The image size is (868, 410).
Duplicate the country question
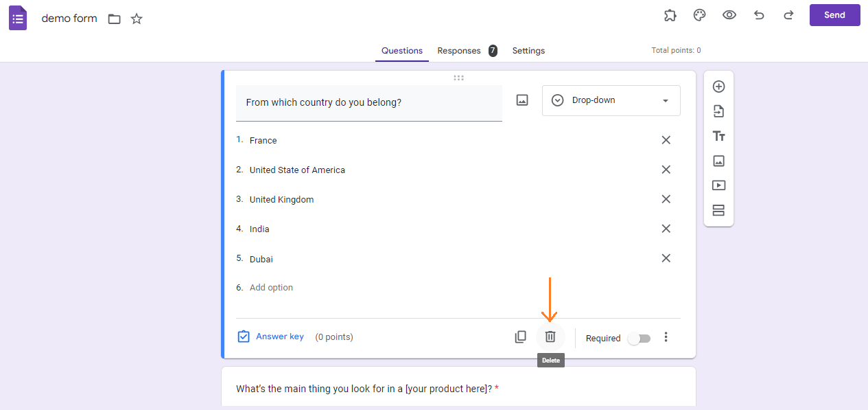coord(520,337)
